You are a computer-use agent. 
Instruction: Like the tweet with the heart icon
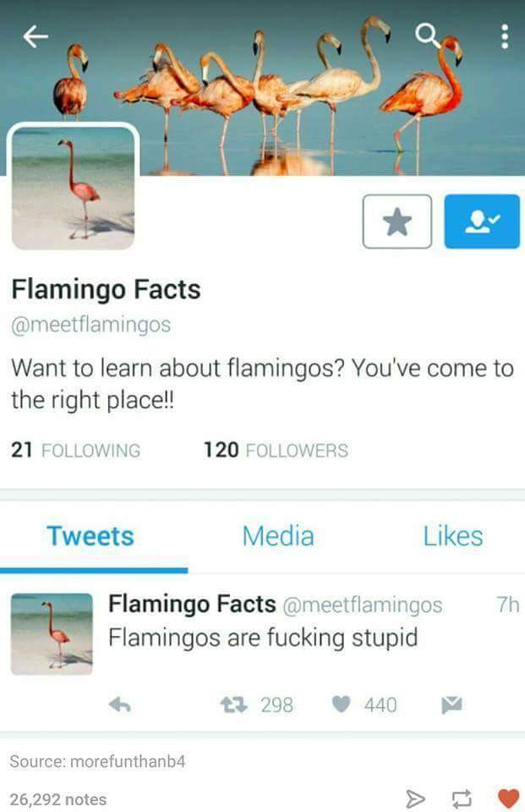(x=342, y=705)
